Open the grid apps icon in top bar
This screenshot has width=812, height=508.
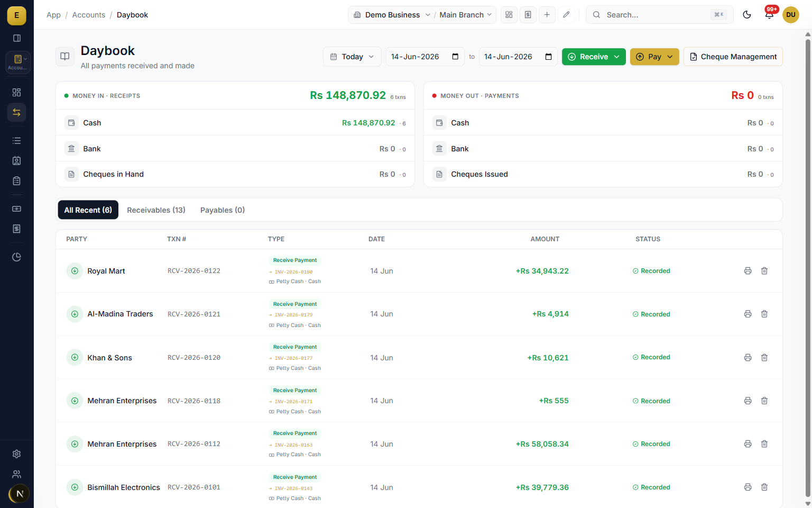[509, 15]
